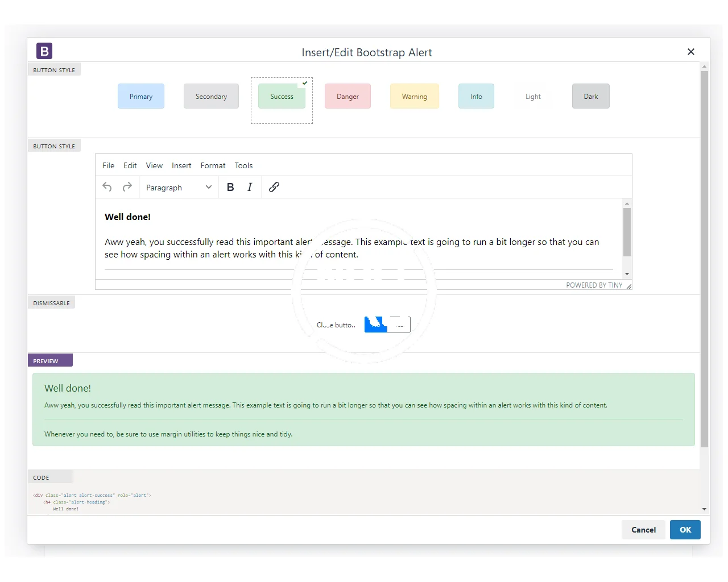The height and width of the screenshot is (582, 728).
Task: Expand the Format menu
Action: click(x=213, y=165)
